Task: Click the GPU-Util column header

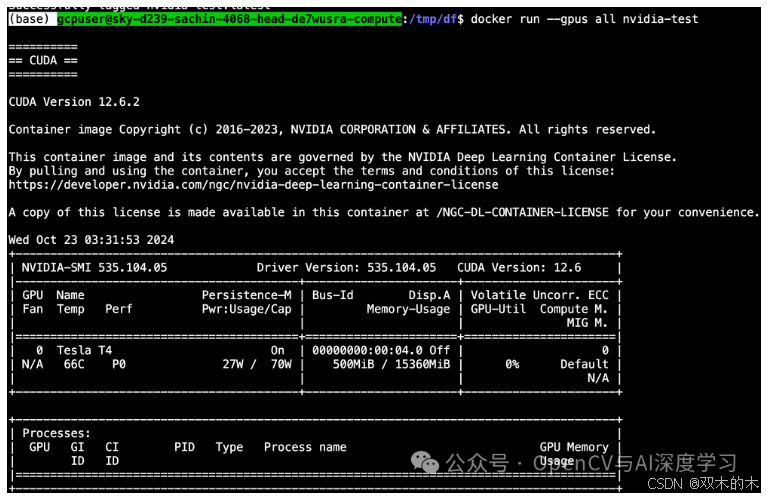Action: [498, 309]
